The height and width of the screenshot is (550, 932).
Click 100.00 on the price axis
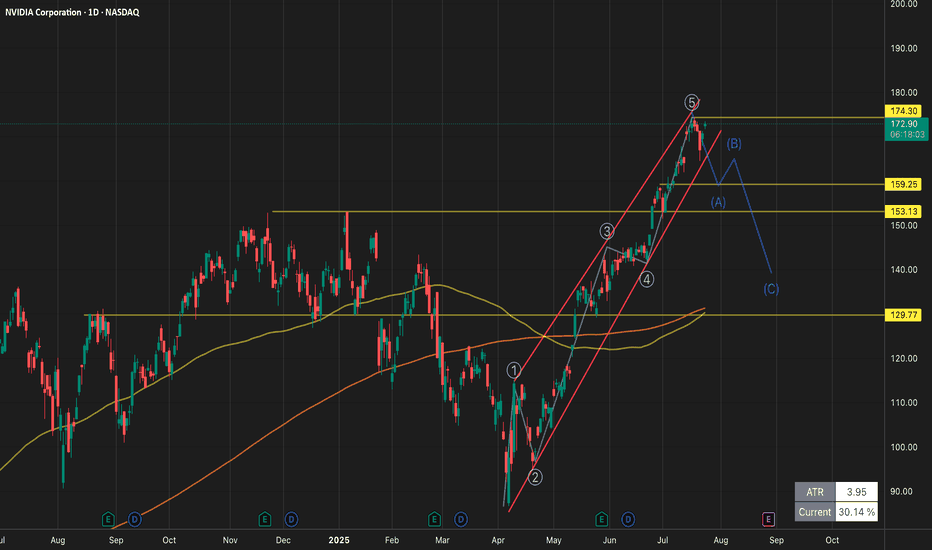point(903,447)
